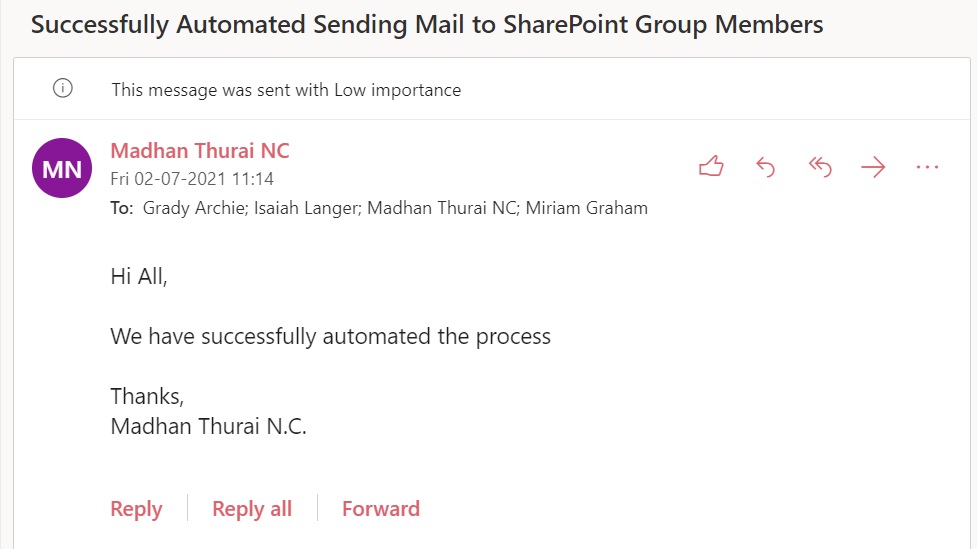Click the info icon beside the importance notice
This screenshot has height=549, width=977.
[x=62, y=89]
